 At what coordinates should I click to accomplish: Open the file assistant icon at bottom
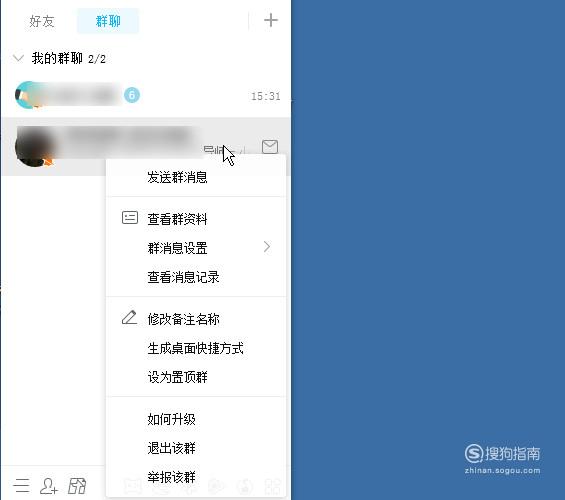tap(77, 486)
